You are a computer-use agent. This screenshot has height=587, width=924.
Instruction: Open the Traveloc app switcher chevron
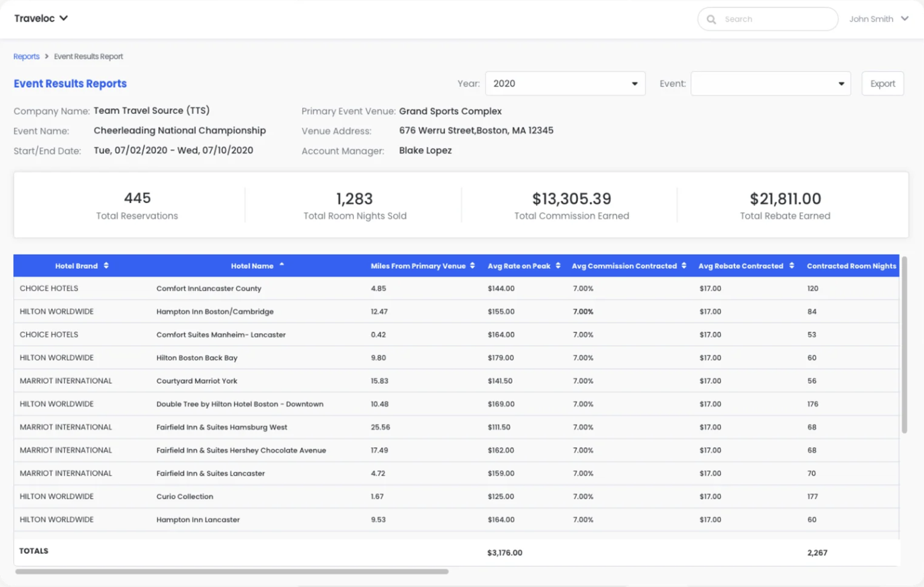(64, 18)
